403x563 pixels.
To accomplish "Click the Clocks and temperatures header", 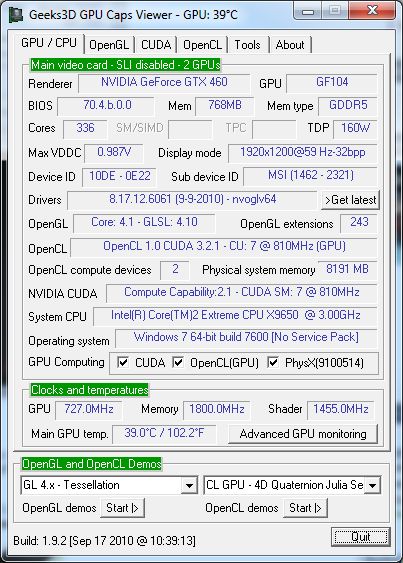I will [89, 390].
